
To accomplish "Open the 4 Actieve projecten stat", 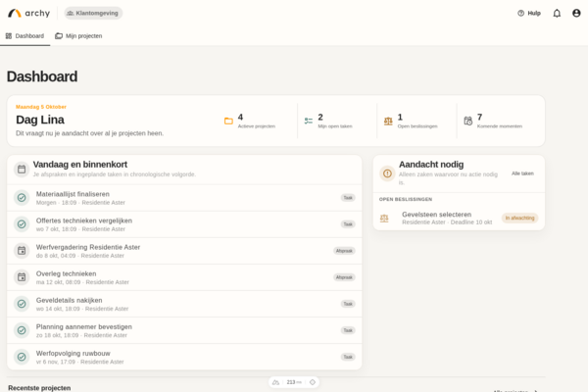I will pyautogui.click(x=257, y=121).
